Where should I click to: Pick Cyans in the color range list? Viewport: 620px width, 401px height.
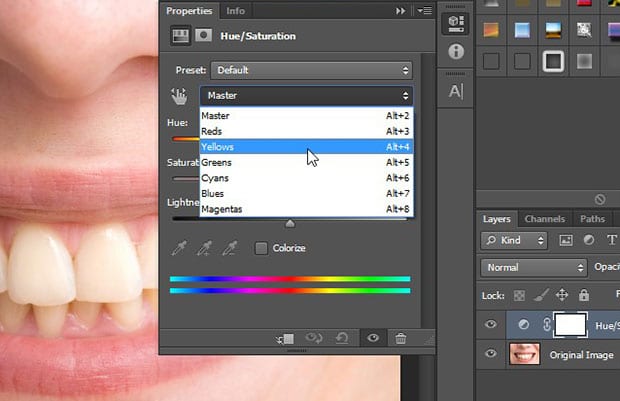tap(306, 178)
